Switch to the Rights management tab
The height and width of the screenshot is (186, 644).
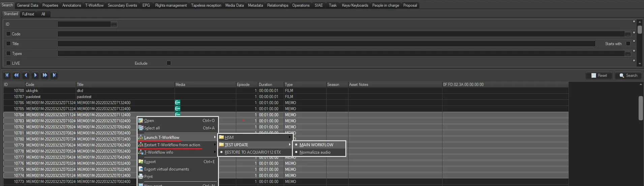(171, 5)
